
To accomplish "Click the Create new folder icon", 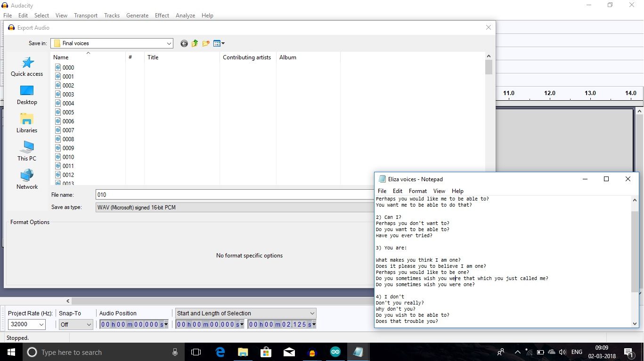I will click(x=205, y=43).
